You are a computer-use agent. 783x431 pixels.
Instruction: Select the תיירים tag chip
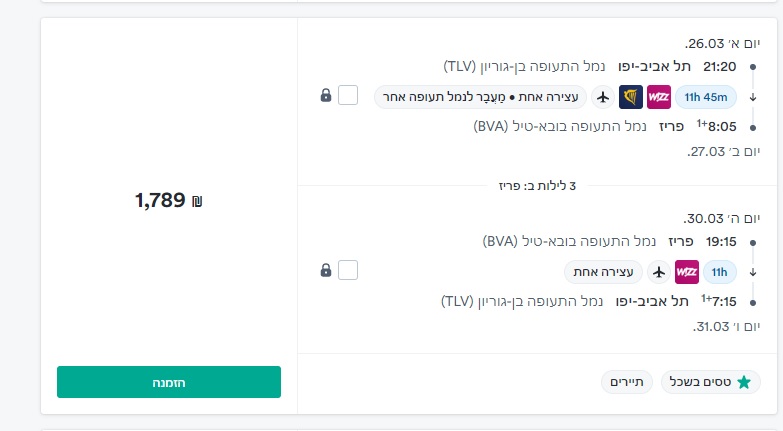pyautogui.click(x=627, y=382)
